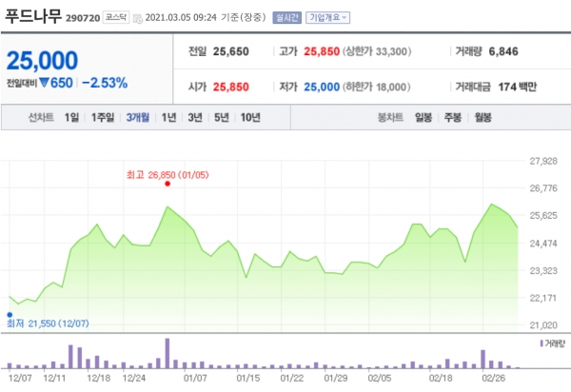Click the 2021.03.05 09:24 timestamp
571x392 pixels.
181,17
